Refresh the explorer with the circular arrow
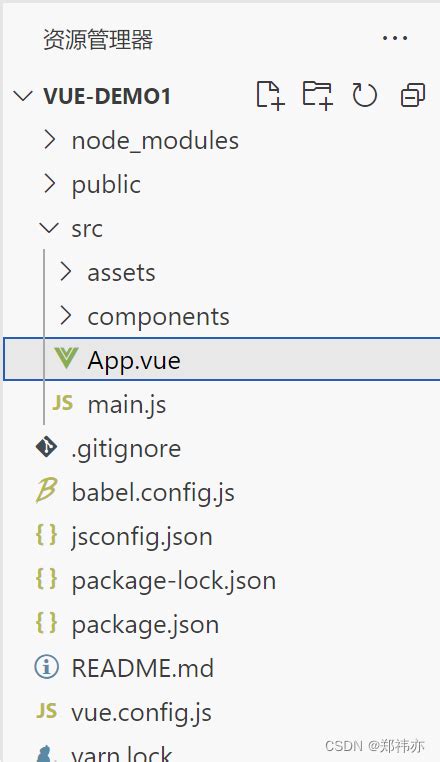 365,95
